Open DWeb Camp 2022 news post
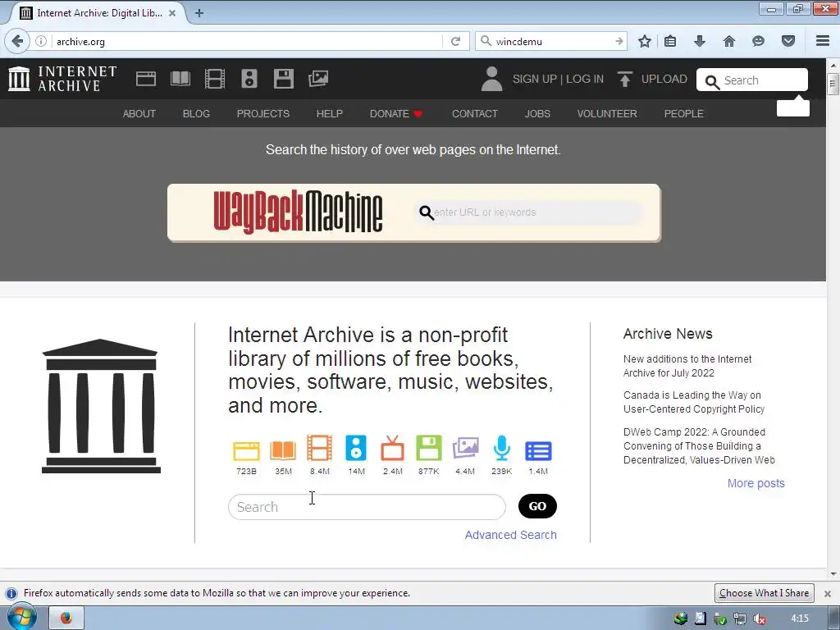 (x=699, y=445)
